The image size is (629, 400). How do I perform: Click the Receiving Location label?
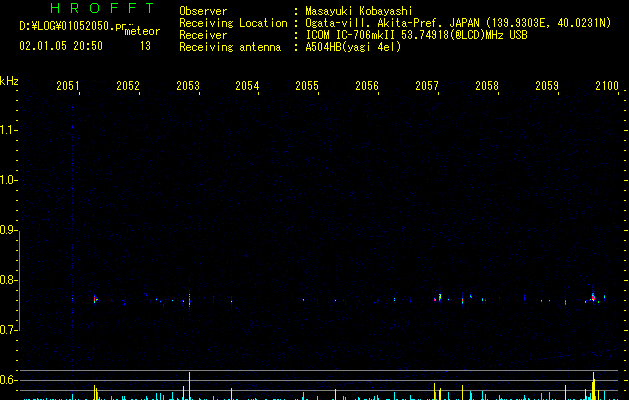tap(233, 23)
